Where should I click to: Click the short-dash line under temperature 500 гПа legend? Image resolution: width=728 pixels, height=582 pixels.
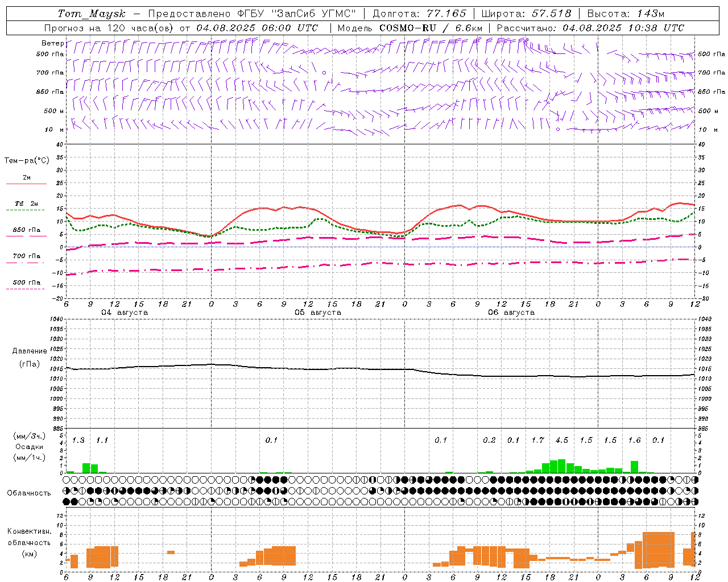pyautogui.click(x=25, y=289)
